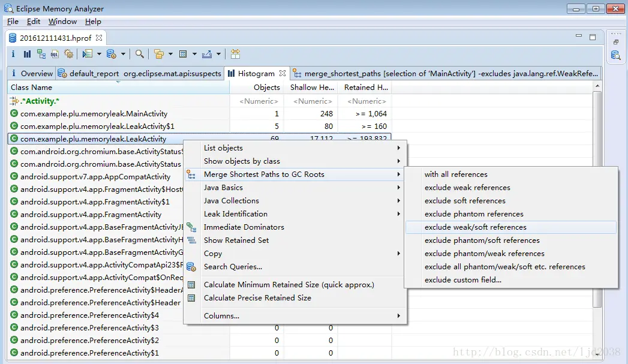The image size is (628, 364).
Task: Click the Histogram toolbar icon
Action: click(27, 54)
